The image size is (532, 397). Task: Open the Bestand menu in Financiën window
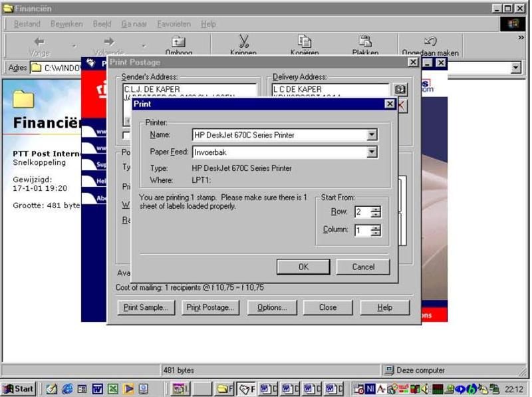click(x=27, y=24)
